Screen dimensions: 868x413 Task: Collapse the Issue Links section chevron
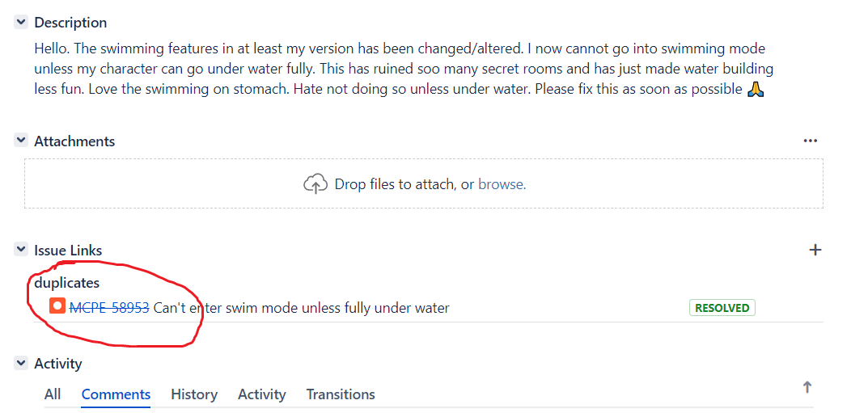[x=21, y=251]
